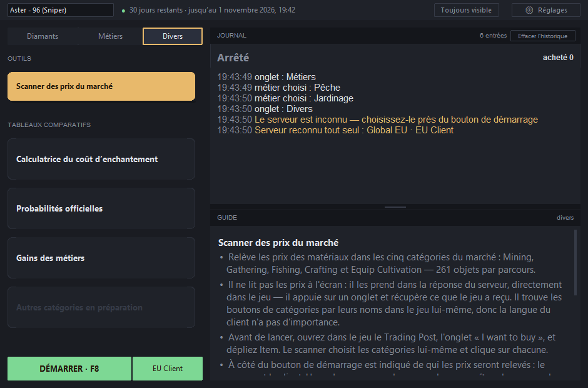Open Calculatrice du coût d'enchantement

[x=101, y=159]
